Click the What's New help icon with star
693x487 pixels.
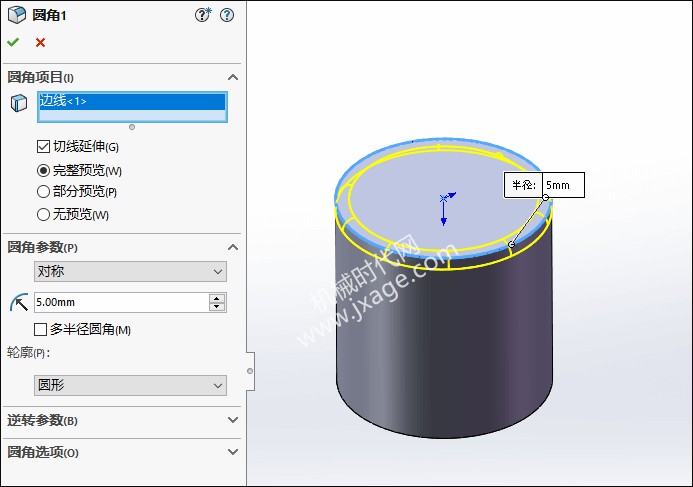(203, 15)
